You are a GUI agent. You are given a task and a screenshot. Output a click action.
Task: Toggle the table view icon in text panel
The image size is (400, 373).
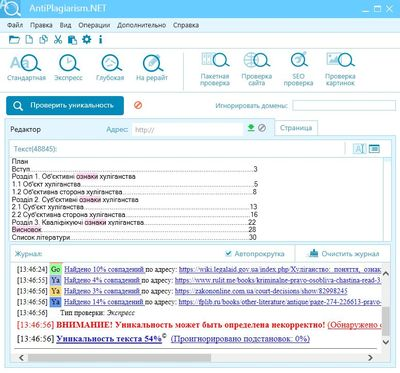tap(374, 149)
